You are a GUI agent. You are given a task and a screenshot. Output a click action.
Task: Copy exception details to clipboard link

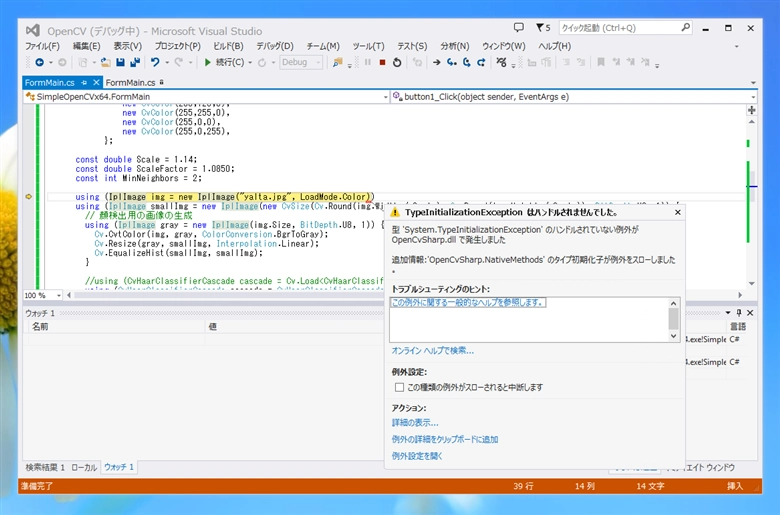[x=445, y=439]
